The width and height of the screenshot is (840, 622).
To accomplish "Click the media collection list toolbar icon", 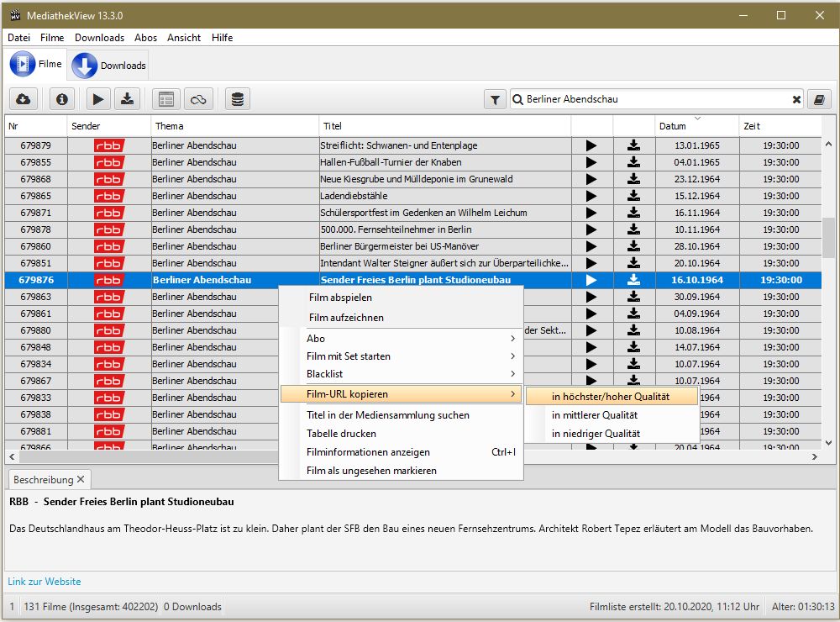I will [166, 99].
